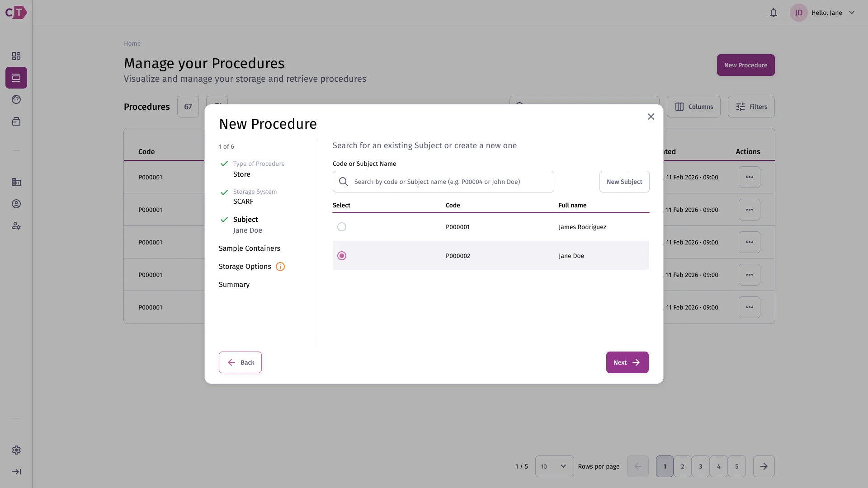The image size is (868, 488).
Task: Open the storage box icon in sidebar
Action: [16, 121]
